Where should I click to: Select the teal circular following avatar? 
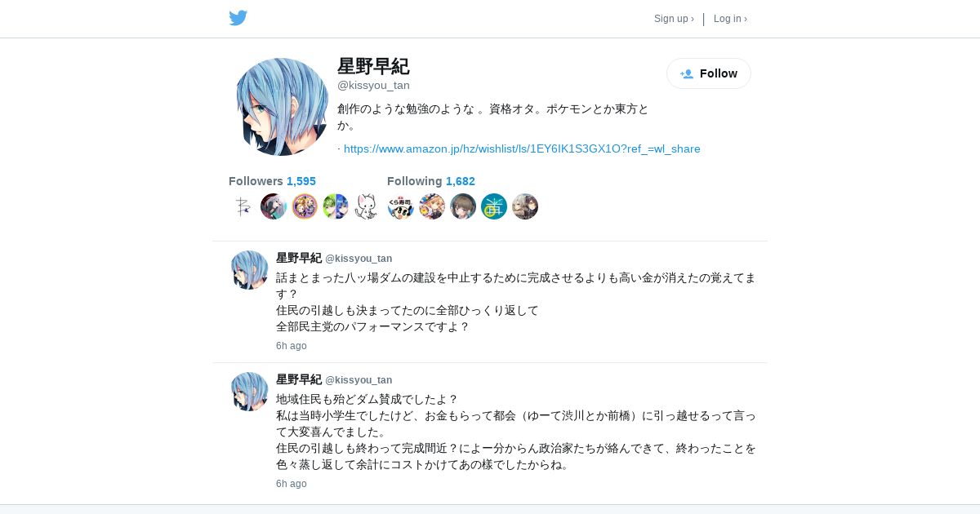click(x=494, y=206)
